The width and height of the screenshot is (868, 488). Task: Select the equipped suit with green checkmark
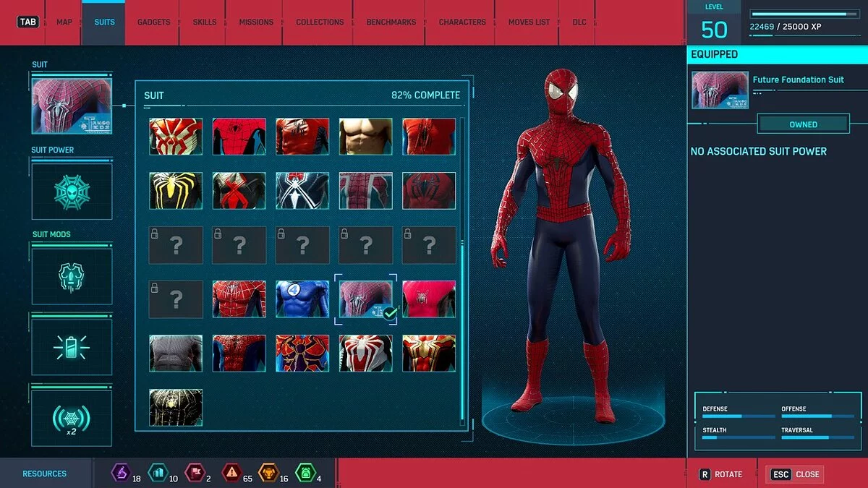coord(366,299)
